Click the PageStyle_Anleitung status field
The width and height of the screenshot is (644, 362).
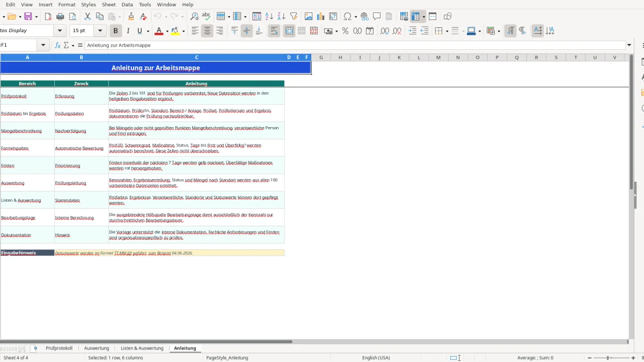pyautogui.click(x=227, y=358)
